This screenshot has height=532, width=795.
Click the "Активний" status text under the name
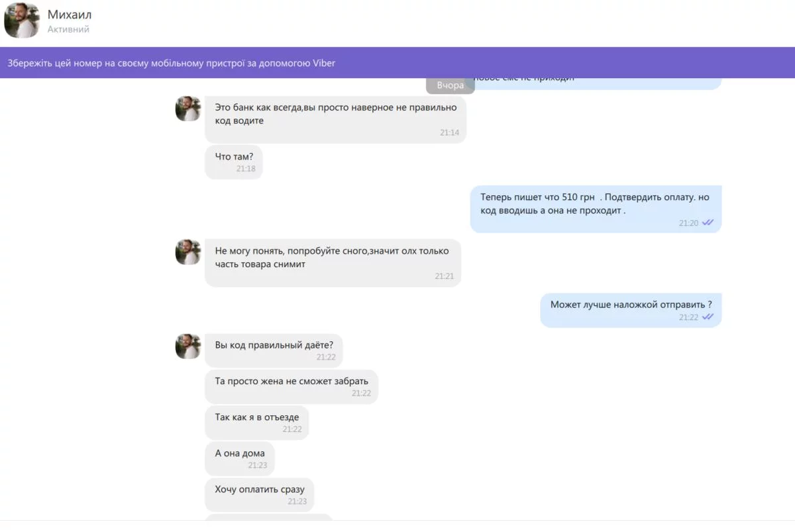68,29
